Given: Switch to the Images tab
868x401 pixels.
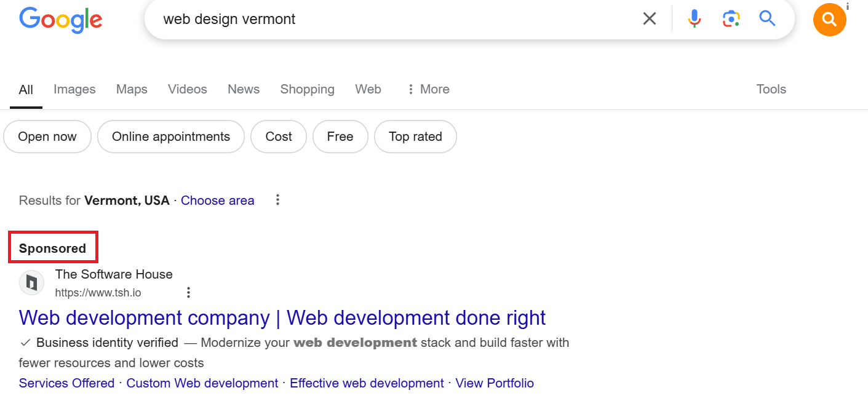Looking at the screenshot, I should point(74,89).
